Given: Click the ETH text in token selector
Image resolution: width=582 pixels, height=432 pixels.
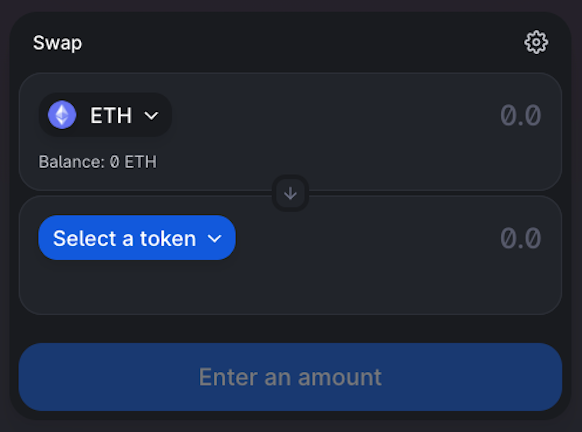Looking at the screenshot, I should (x=111, y=115).
